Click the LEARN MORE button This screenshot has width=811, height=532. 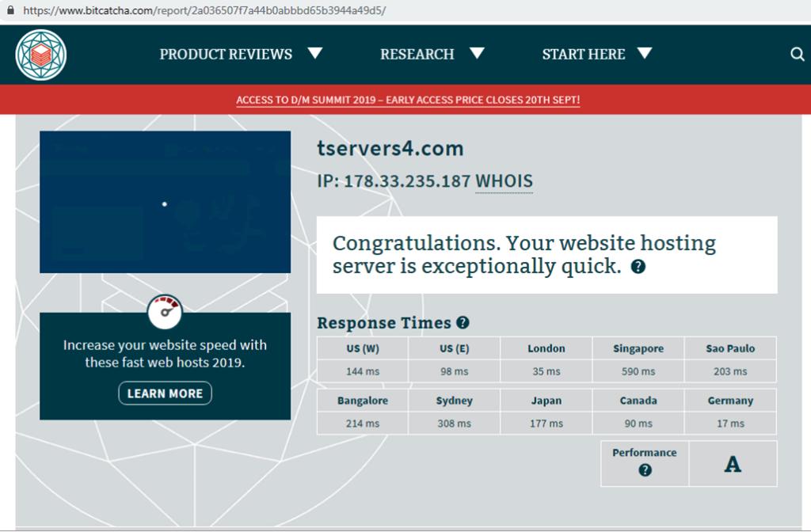[165, 393]
